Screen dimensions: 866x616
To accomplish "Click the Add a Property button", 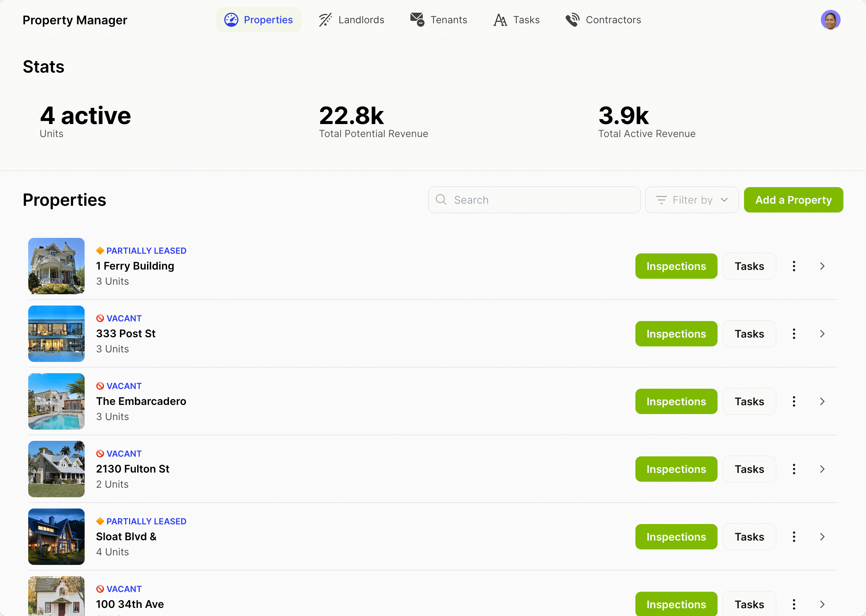I will 793,199.
